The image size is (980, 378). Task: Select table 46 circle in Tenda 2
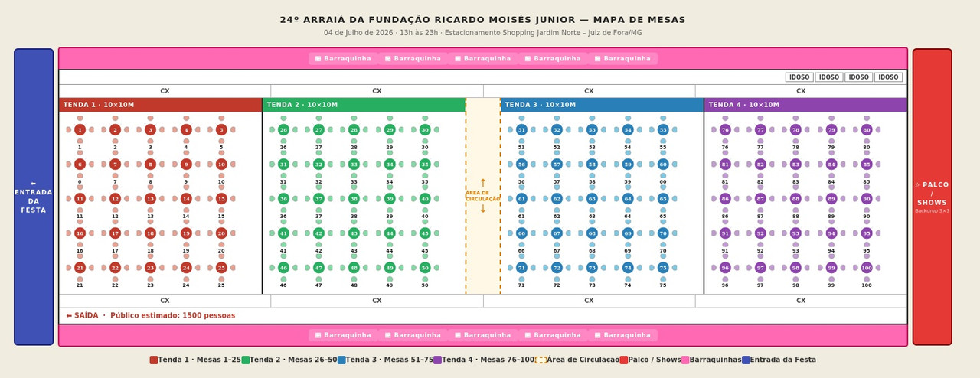(x=283, y=268)
